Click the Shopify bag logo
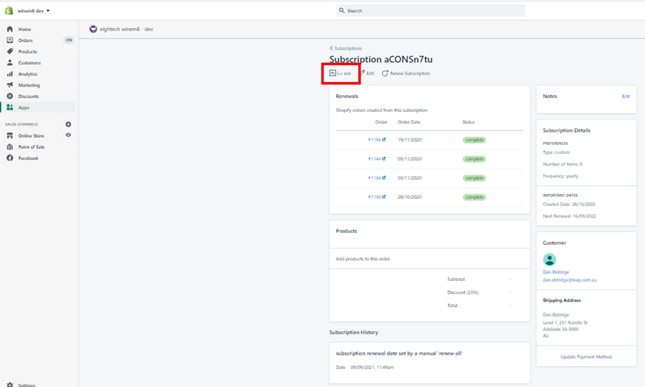Viewport: 645px width, 387px height. pos(9,11)
